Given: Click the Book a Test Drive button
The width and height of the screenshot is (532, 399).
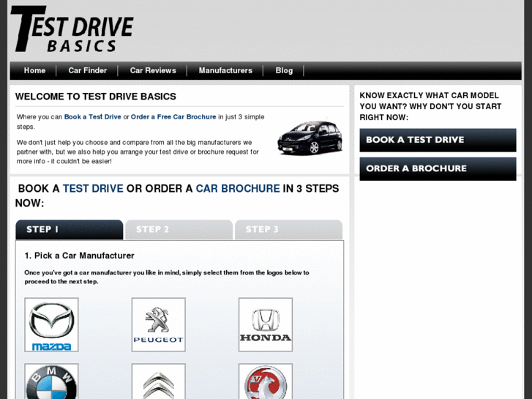Looking at the screenshot, I should [438, 140].
